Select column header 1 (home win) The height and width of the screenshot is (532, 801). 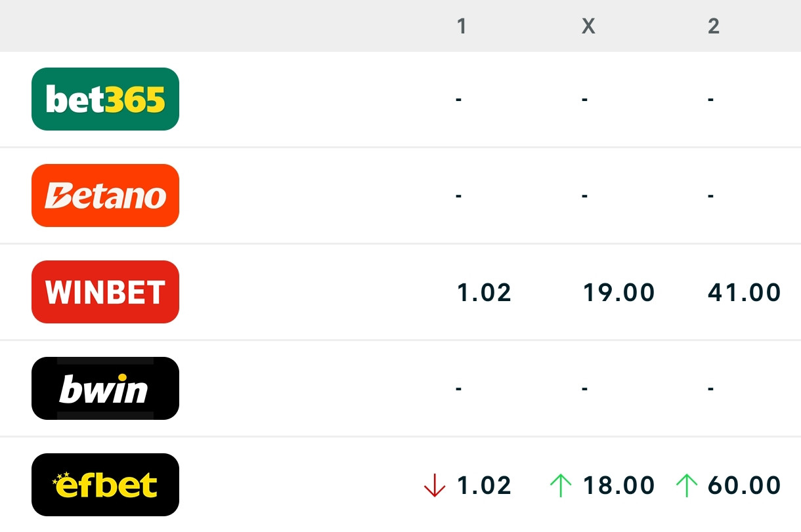coord(462,26)
